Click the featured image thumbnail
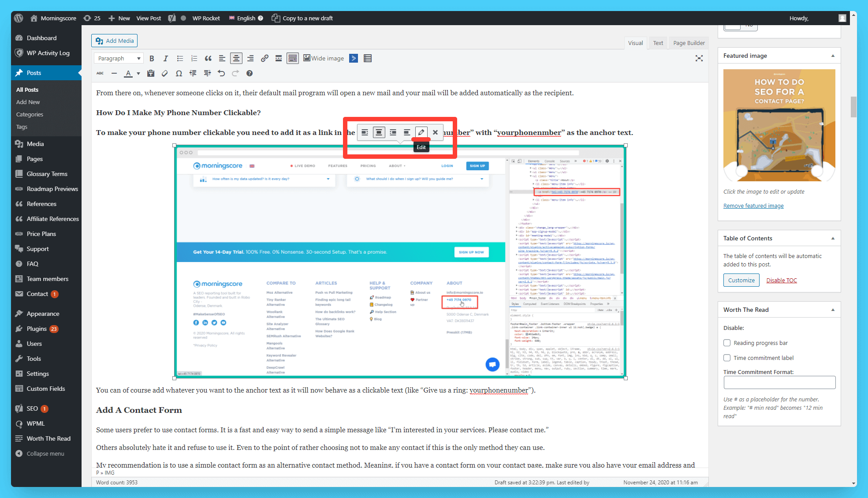This screenshot has width=868, height=498. [779, 125]
